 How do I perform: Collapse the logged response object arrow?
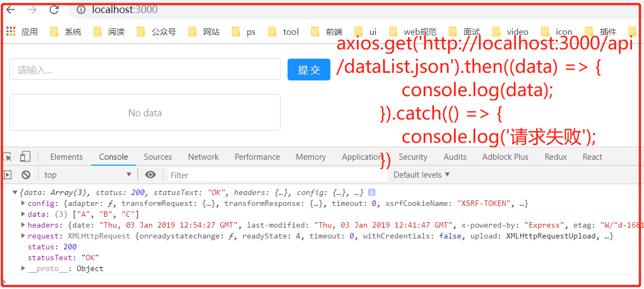15,192
